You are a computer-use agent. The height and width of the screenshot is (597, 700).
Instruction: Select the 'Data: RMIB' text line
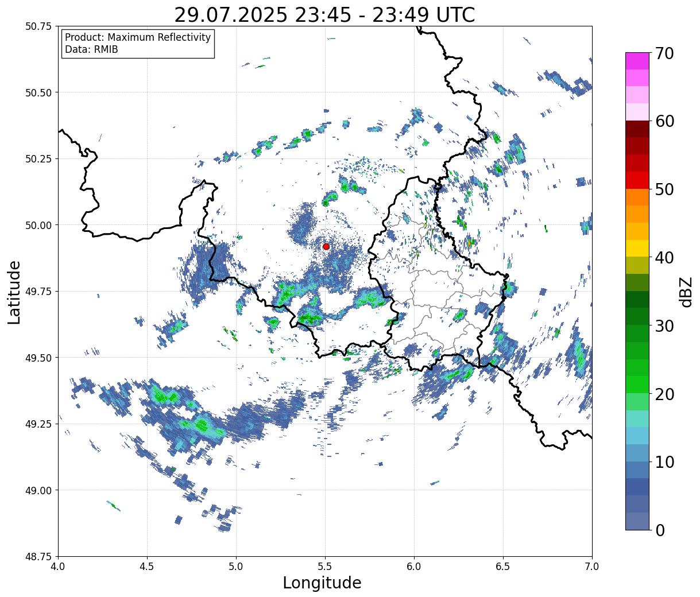pyautogui.click(x=91, y=50)
